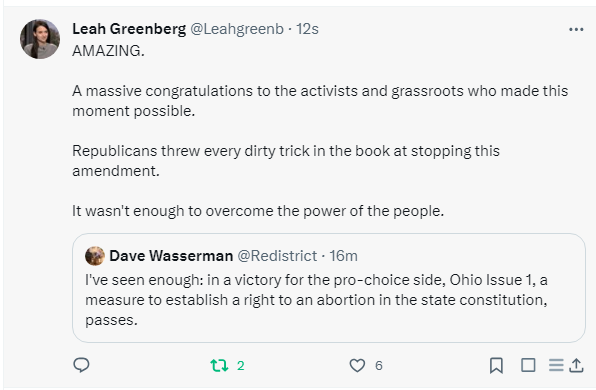Viewport: 596px width, 390px height.
Task: Visit the @Leahgreenb handle
Action: click(237, 29)
